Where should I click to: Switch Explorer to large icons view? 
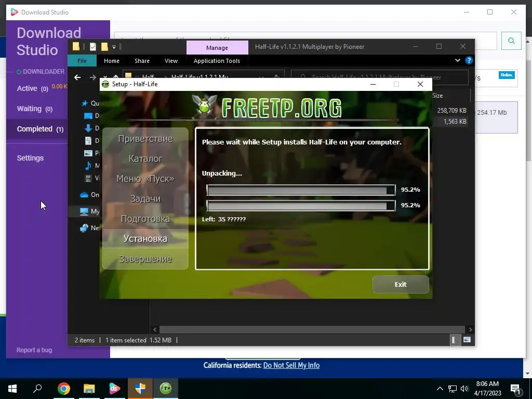(x=467, y=340)
